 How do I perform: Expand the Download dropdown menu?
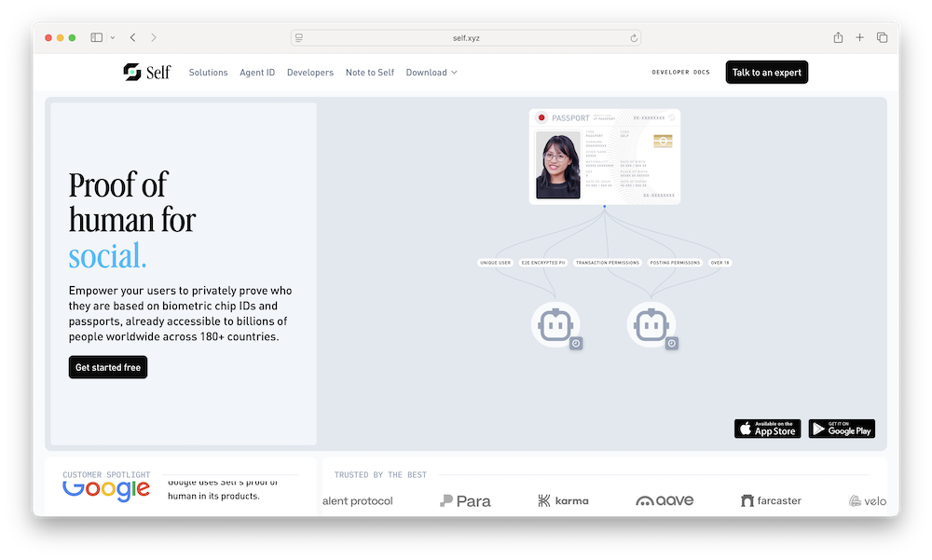click(432, 73)
